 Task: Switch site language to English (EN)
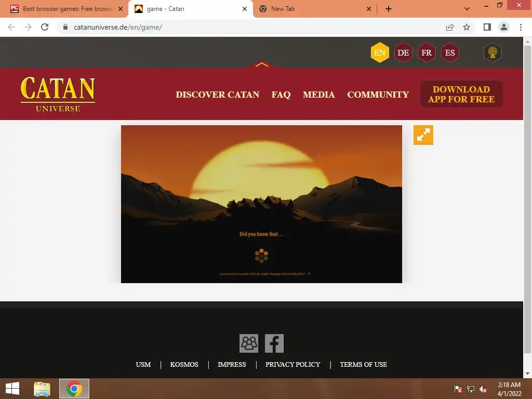(x=380, y=52)
